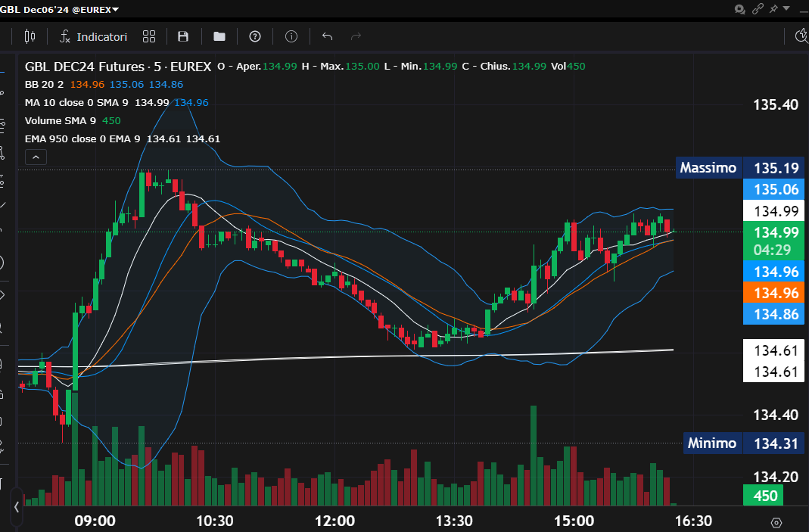Save the chart layout with floppy icon
This screenshot has height=532, width=809.
pos(182,36)
